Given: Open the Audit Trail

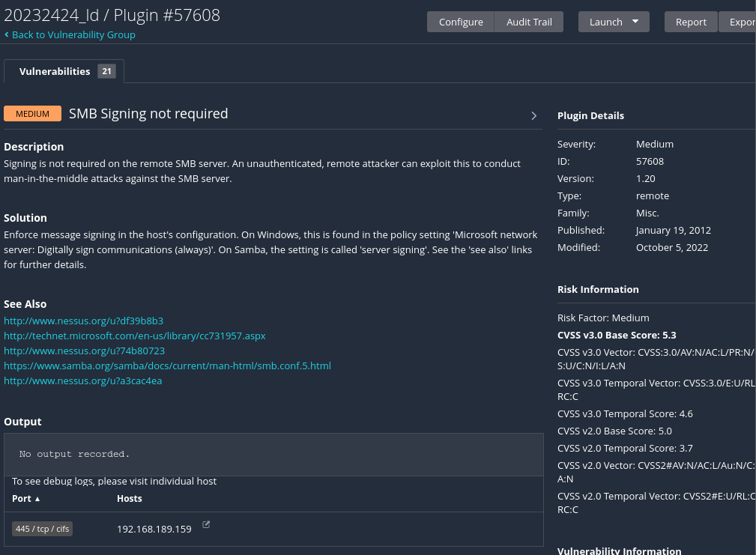Looking at the screenshot, I should tap(529, 22).
